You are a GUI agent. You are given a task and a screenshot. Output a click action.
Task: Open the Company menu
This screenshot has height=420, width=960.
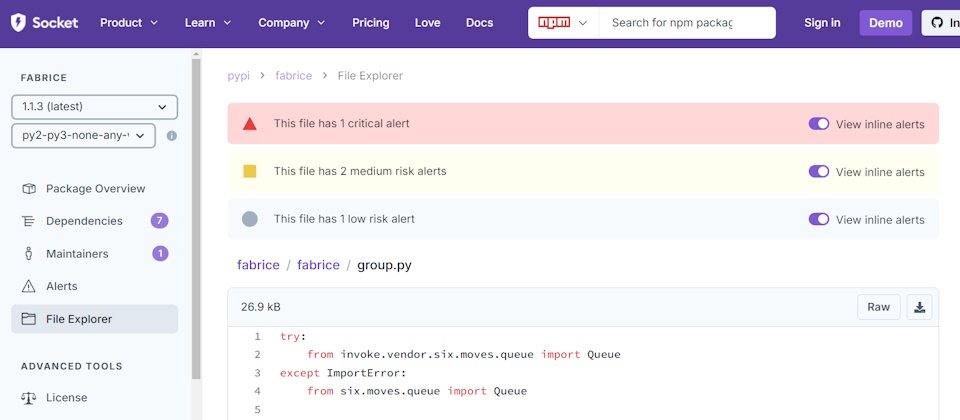(x=291, y=23)
